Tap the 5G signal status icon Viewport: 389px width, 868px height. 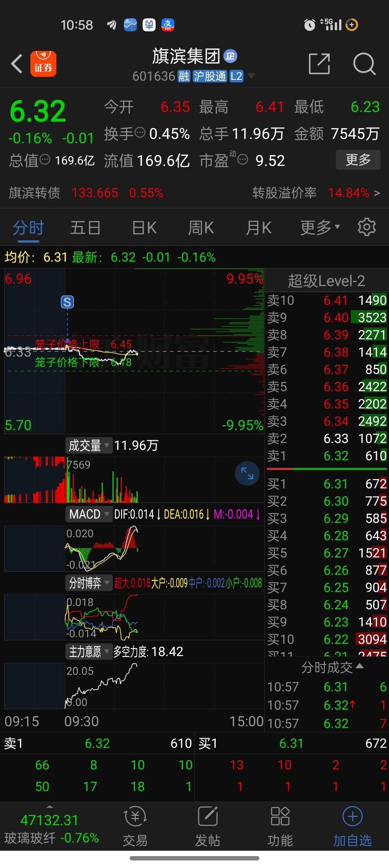click(331, 24)
